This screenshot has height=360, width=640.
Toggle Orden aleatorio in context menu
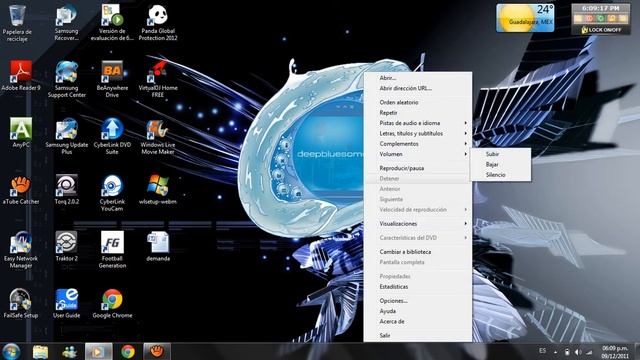click(x=418, y=102)
